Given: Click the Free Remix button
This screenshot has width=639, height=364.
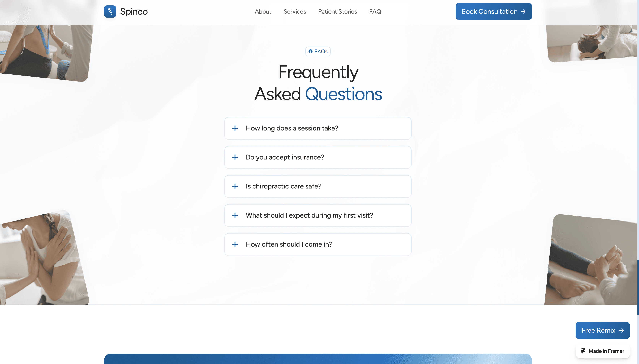Looking at the screenshot, I should [602, 330].
